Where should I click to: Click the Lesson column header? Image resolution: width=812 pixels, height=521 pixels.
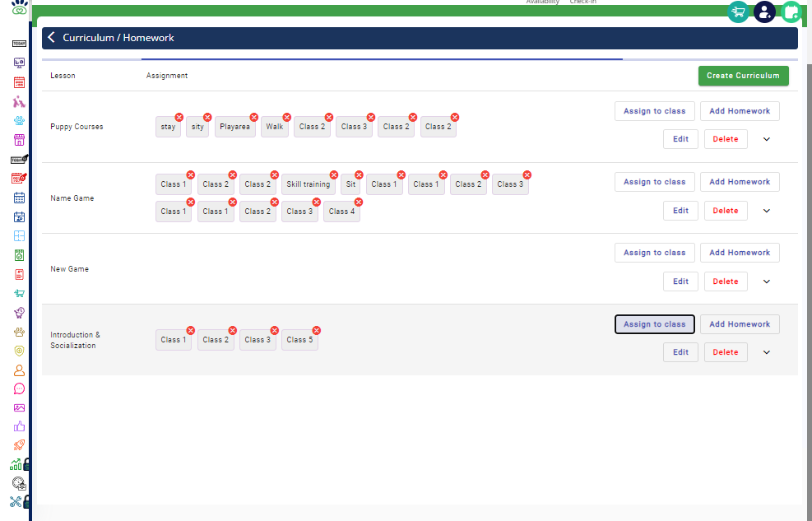click(63, 76)
